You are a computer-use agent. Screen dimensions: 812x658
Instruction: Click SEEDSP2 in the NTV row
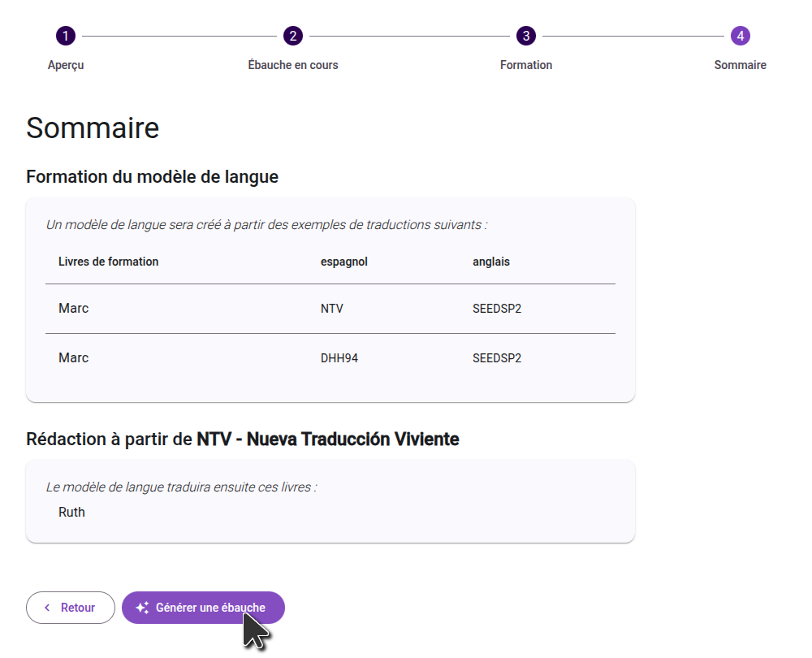[496, 309]
